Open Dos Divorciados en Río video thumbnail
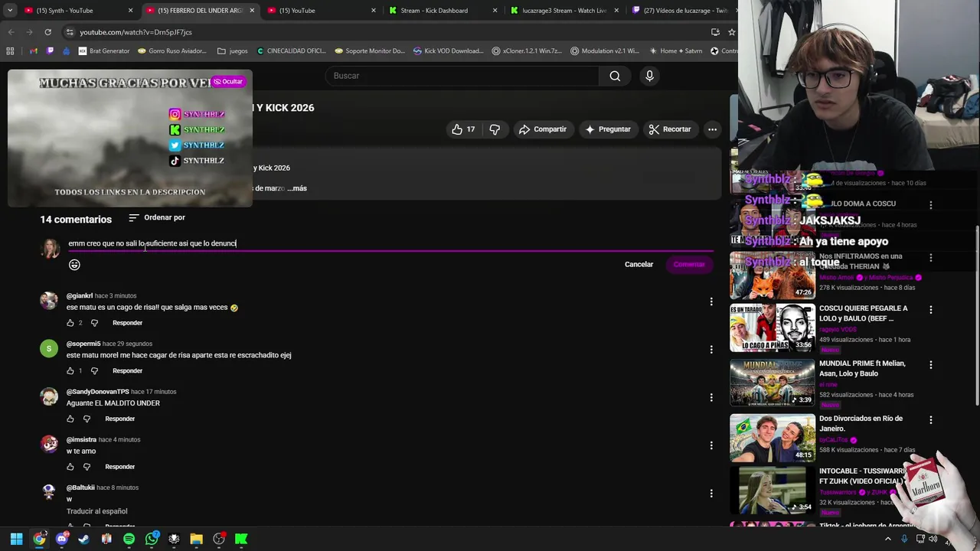The width and height of the screenshot is (980, 551). tap(772, 438)
